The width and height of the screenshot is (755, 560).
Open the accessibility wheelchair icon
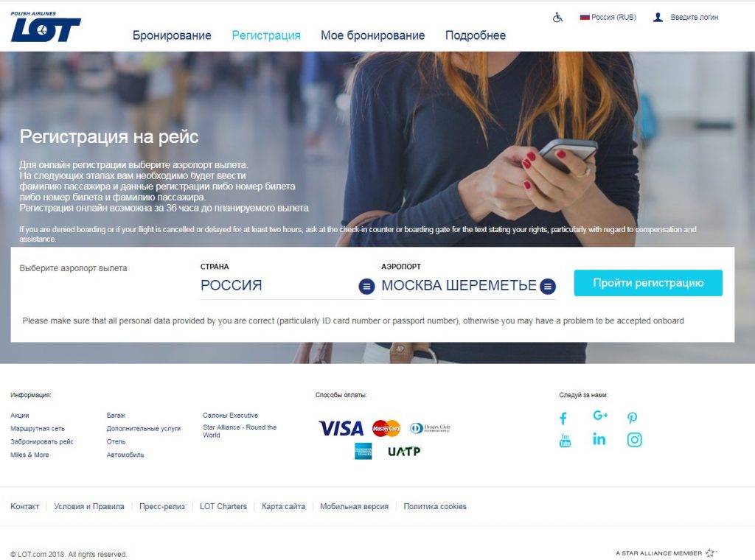(x=557, y=18)
